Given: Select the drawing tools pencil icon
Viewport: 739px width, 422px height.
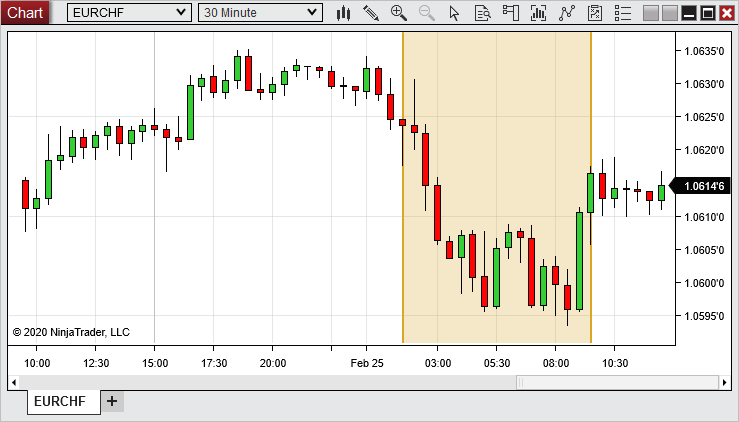Looking at the screenshot, I should 371,13.
